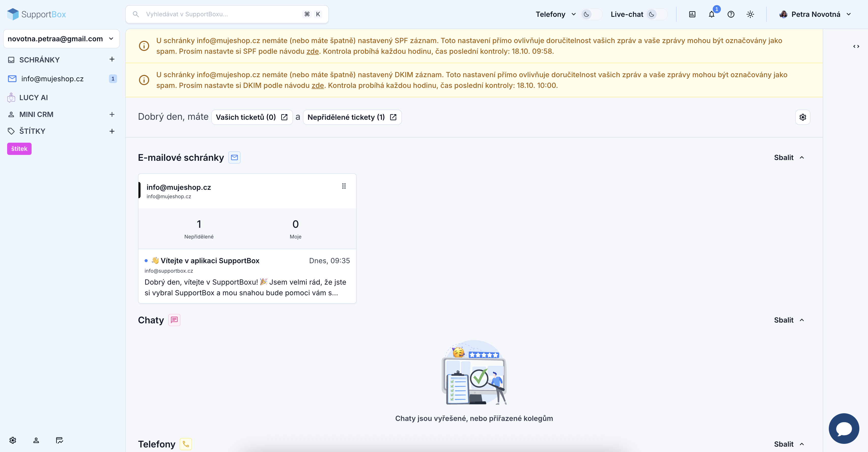Add a new label next to ŠTÍTKY
The width and height of the screenshot is (868, 452).
(112, 131)
